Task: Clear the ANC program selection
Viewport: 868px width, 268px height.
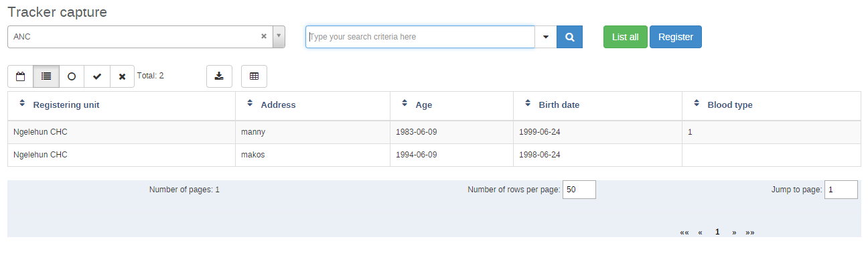Action: pos(264,37)
